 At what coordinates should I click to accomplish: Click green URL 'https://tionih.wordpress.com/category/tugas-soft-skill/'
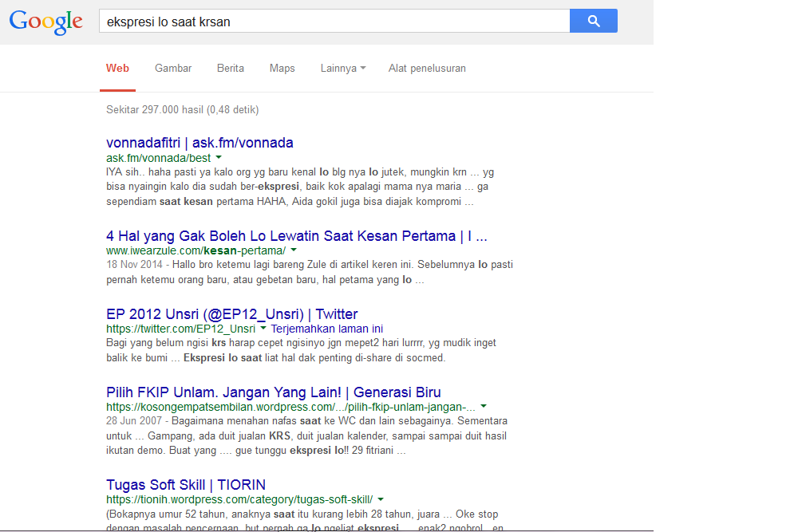pos(239,499)
